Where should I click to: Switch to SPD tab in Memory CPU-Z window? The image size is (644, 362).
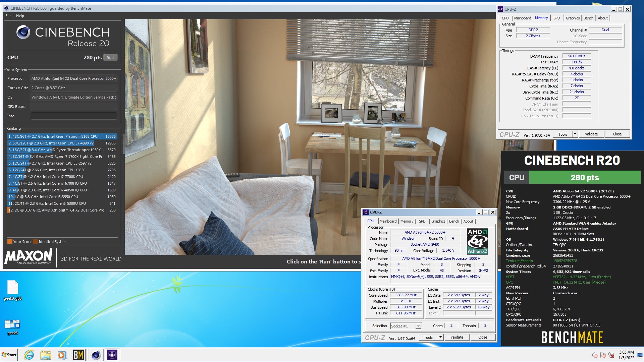556,18
